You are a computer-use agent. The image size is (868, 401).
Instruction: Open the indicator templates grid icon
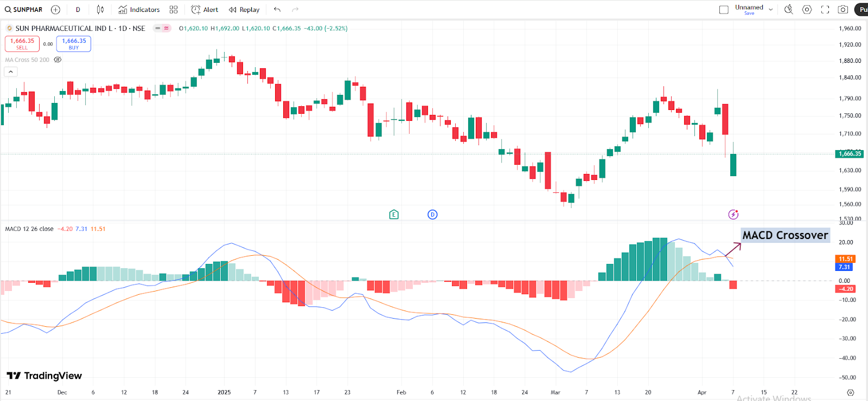pyautogui.click(x=174, y=10)
